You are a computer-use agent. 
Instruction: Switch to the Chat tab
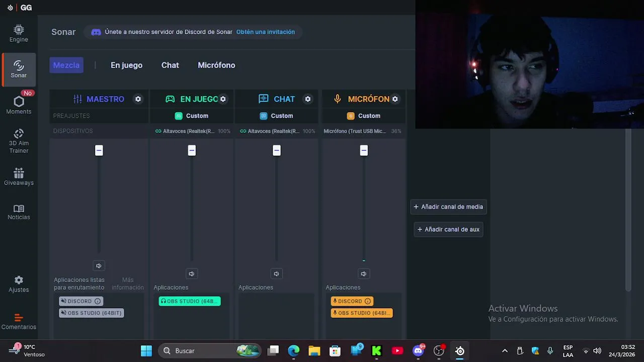click(170, 65)
